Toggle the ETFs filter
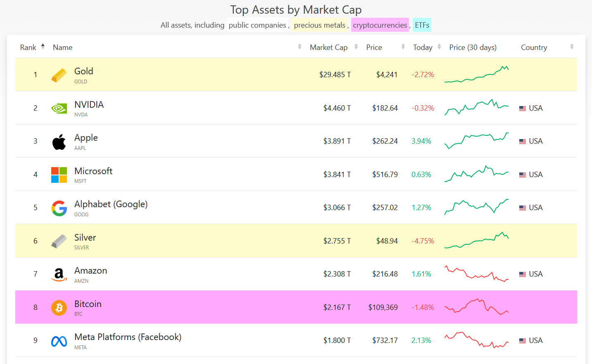Viewport: 592px width, 364px height. 422,25
